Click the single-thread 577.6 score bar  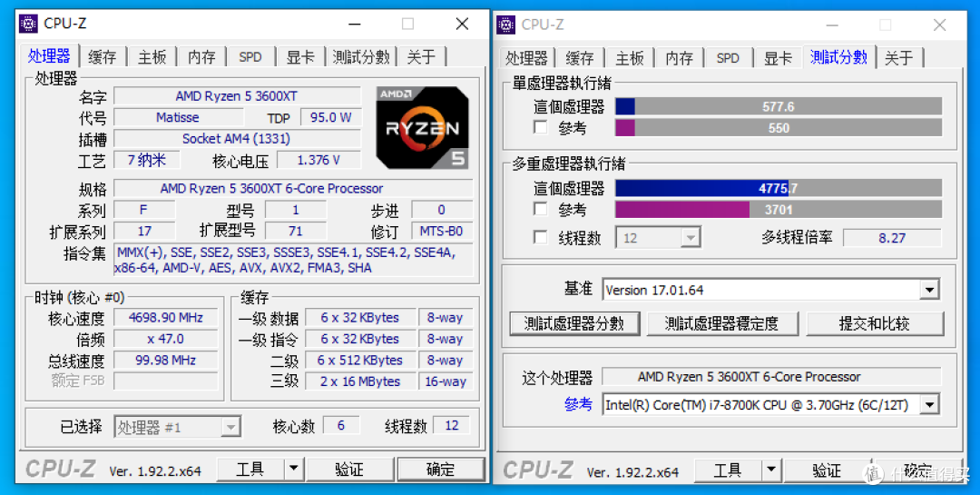point(779,106)
